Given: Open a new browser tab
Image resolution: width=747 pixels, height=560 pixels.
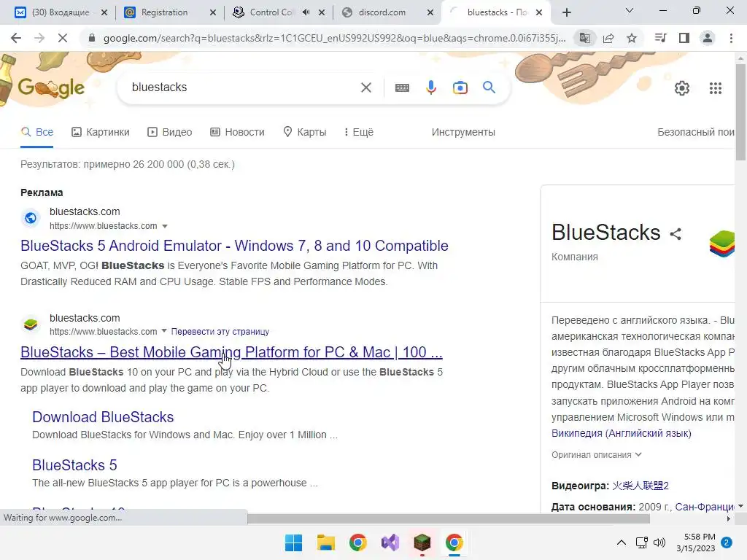Looking at the screenshot, I should (566, 12).
